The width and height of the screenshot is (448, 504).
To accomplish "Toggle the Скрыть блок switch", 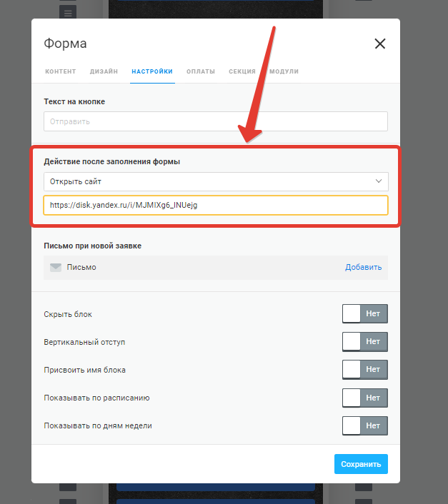I will 364,313.
